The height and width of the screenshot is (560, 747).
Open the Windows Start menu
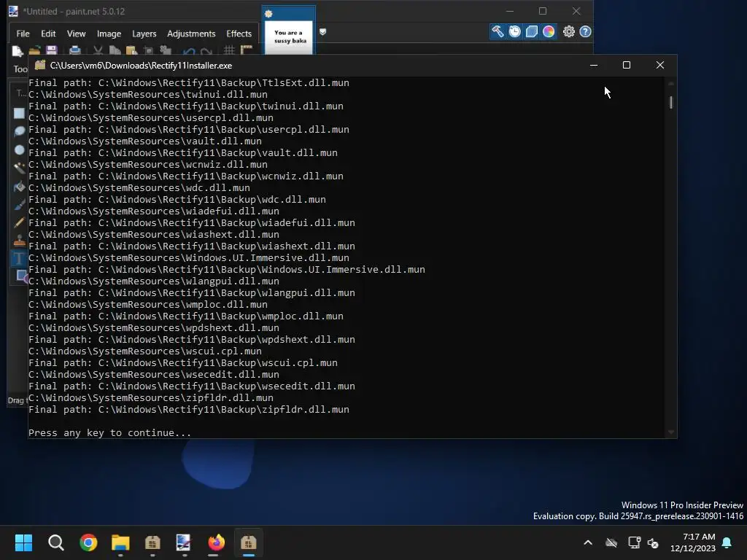pyautogui.click(x=23, y=542)
